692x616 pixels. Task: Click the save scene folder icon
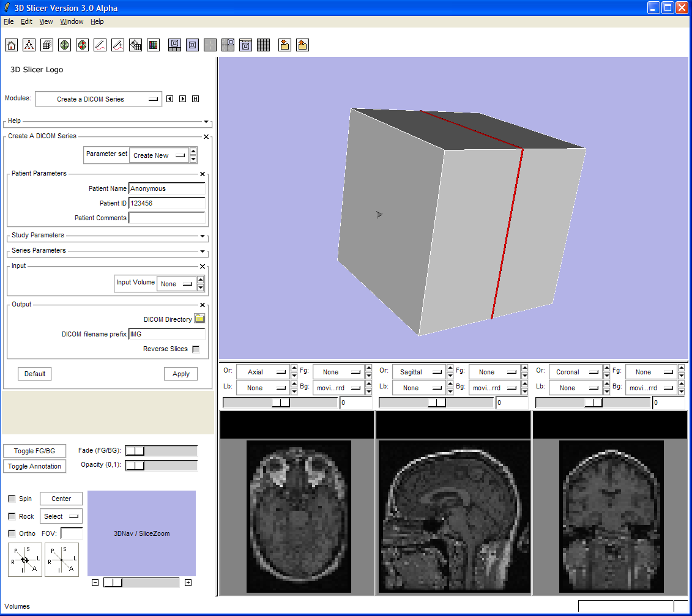pos(302,45)
